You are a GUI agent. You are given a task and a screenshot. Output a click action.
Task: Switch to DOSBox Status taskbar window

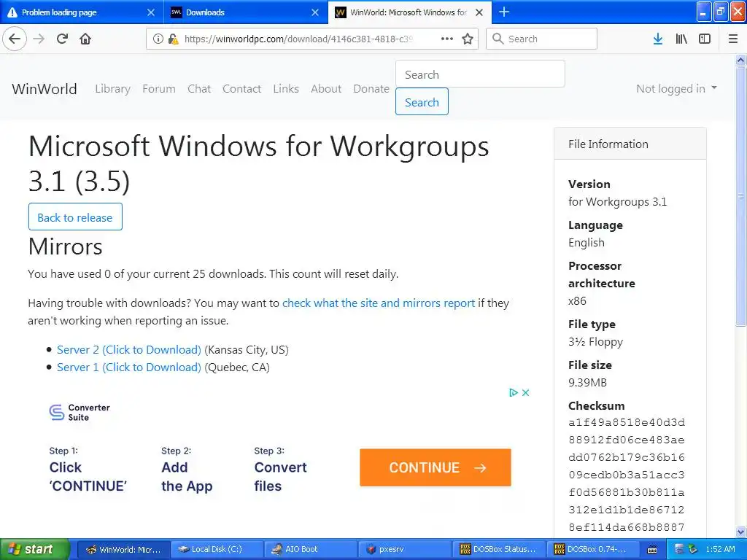pyautogui.click(x=498, y=550)
